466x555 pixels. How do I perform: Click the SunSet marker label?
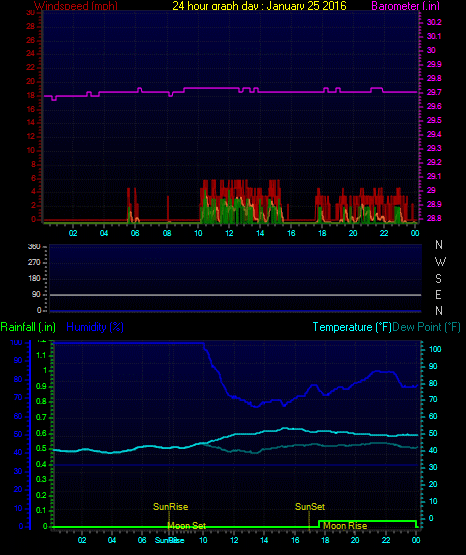click(310, 507)
